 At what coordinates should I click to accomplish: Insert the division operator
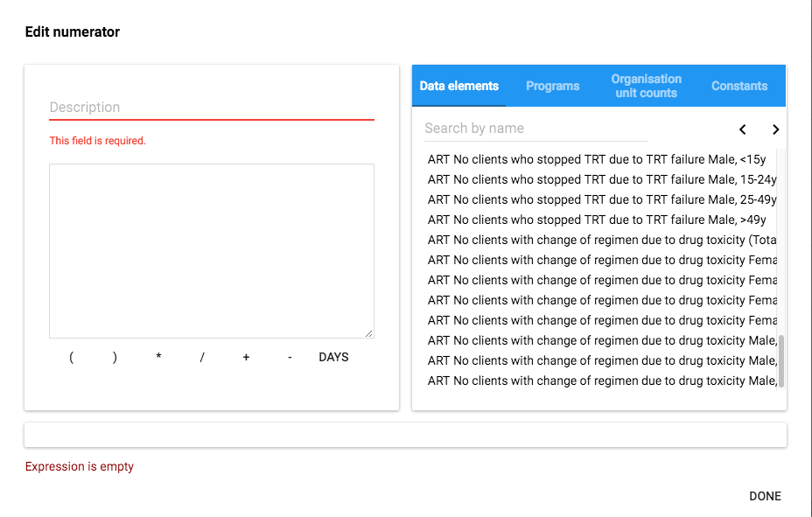(x=202, y=357)
